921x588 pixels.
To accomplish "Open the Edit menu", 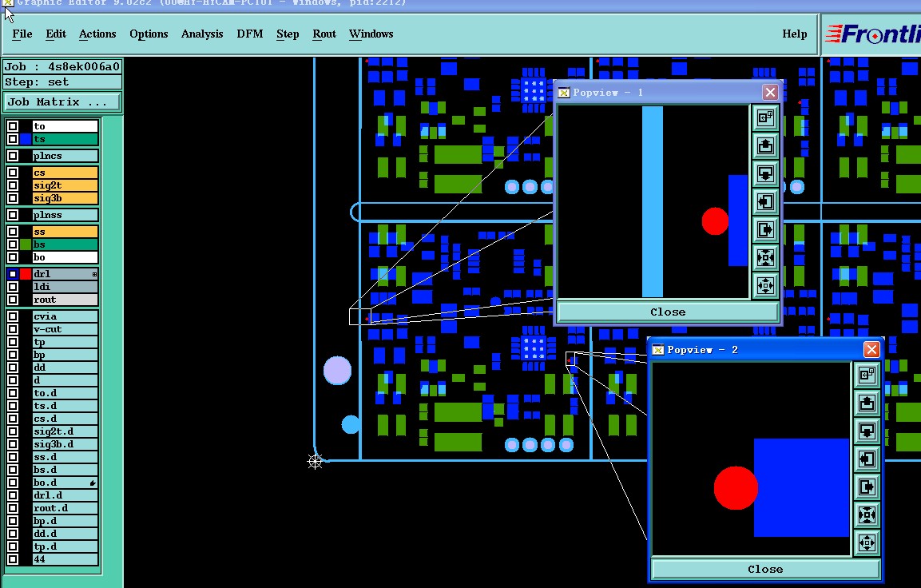I will (x=56, y=34).
